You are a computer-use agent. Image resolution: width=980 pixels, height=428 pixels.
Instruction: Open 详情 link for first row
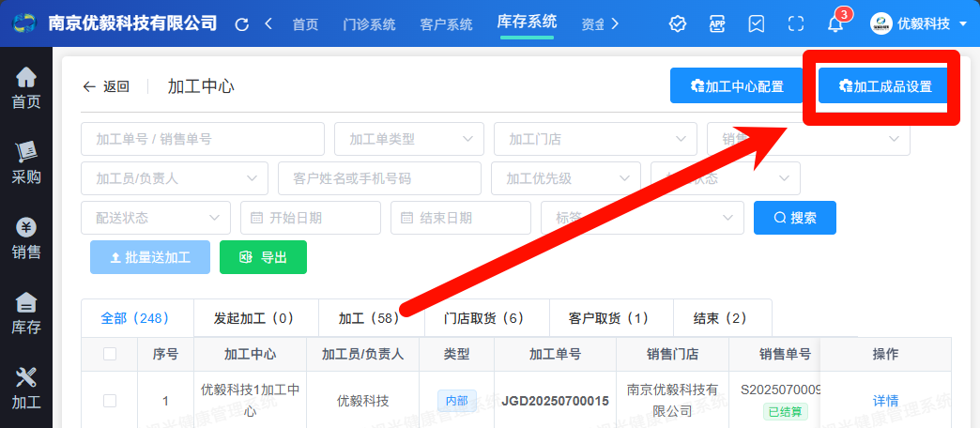pos(885,401)
